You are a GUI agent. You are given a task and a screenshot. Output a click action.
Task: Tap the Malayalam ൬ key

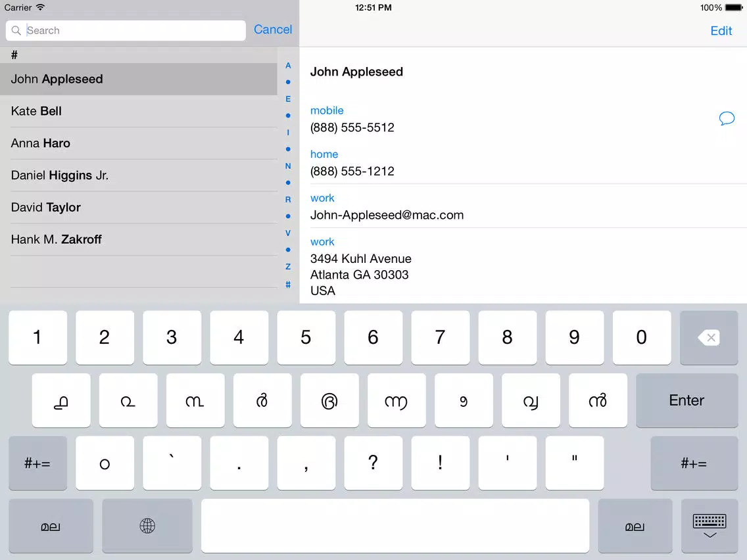click(397, 400)
